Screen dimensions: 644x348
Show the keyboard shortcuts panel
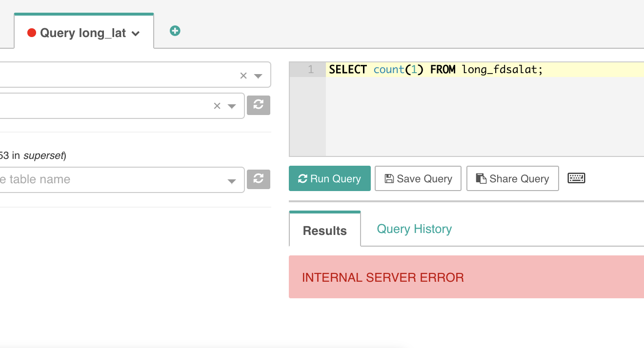click(576, 178)
